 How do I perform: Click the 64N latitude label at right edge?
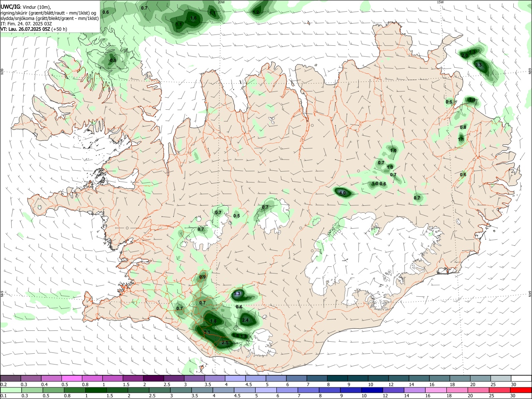click(530, 293)
